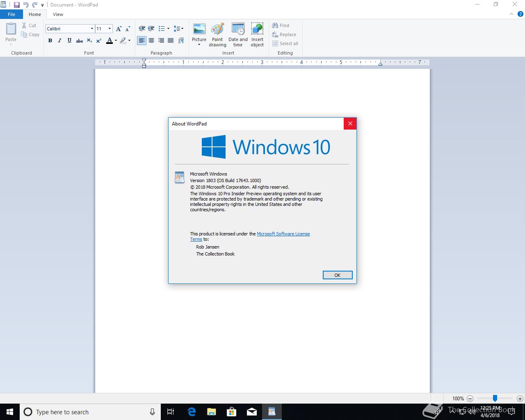Open the line spacing dropdown
525x420 pixels.
click(178, 29)
